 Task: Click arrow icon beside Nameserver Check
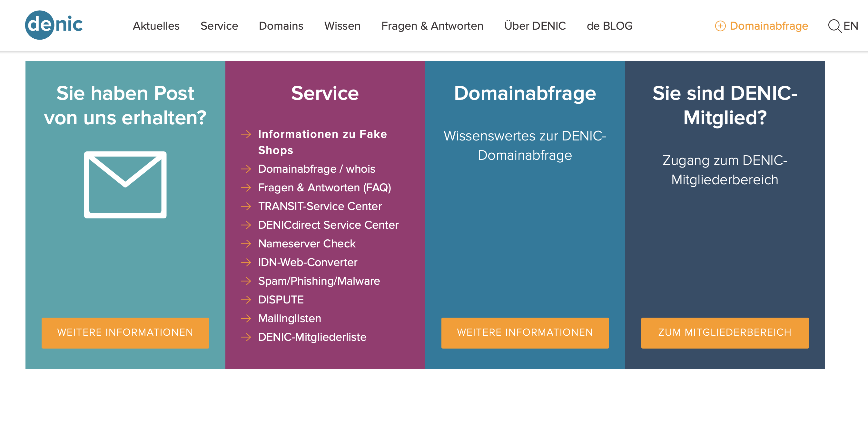tap(246, 244)
